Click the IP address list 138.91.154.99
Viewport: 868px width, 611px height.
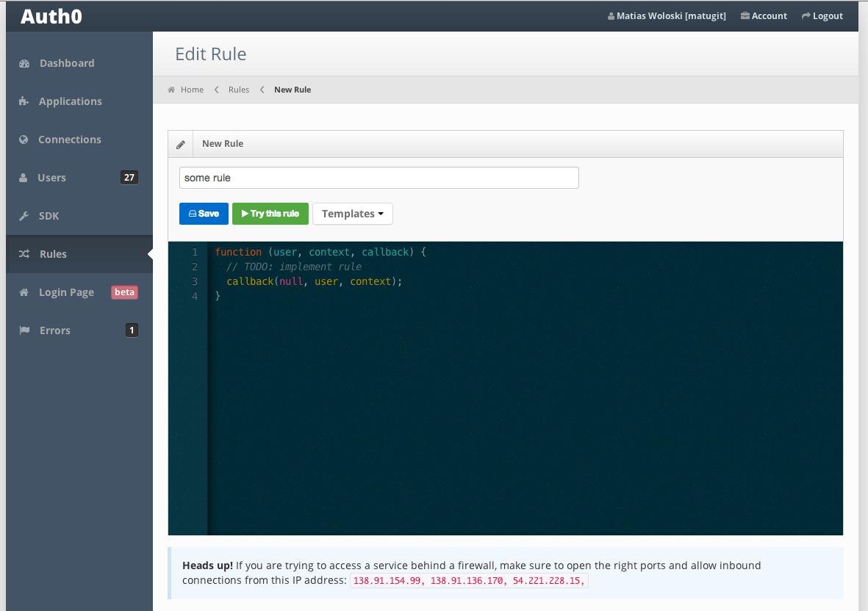[x=469, y=581]
